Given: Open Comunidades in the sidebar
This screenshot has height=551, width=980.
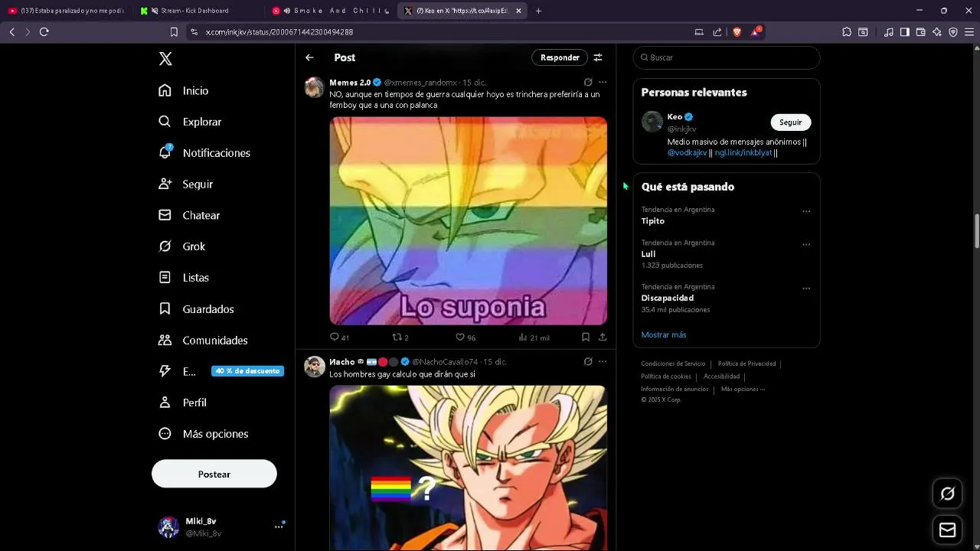Looking at the screenshot, I should 203,341.
